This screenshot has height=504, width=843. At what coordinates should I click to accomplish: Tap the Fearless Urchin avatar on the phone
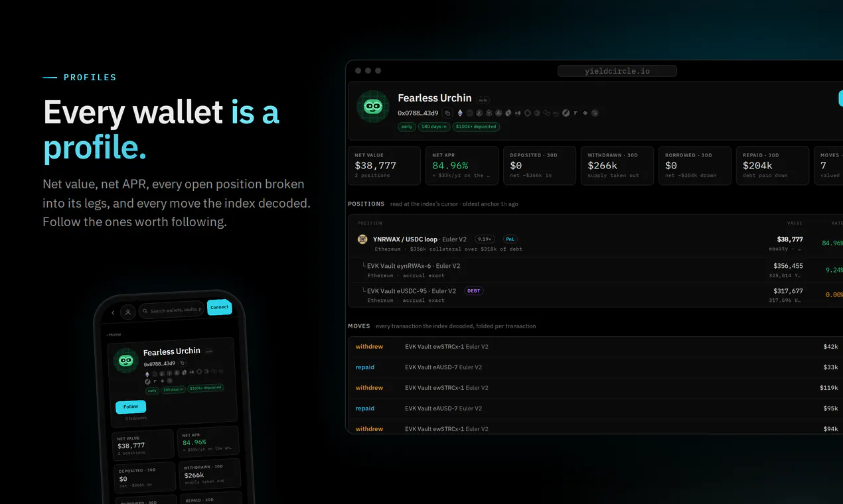126,360
